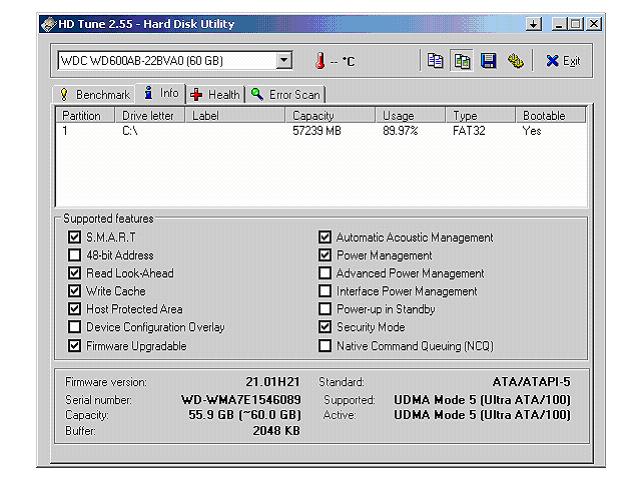Click the copy screenshot toolbar icon
Viewport: 640px width, 480px height.
[x=462, y=61]
